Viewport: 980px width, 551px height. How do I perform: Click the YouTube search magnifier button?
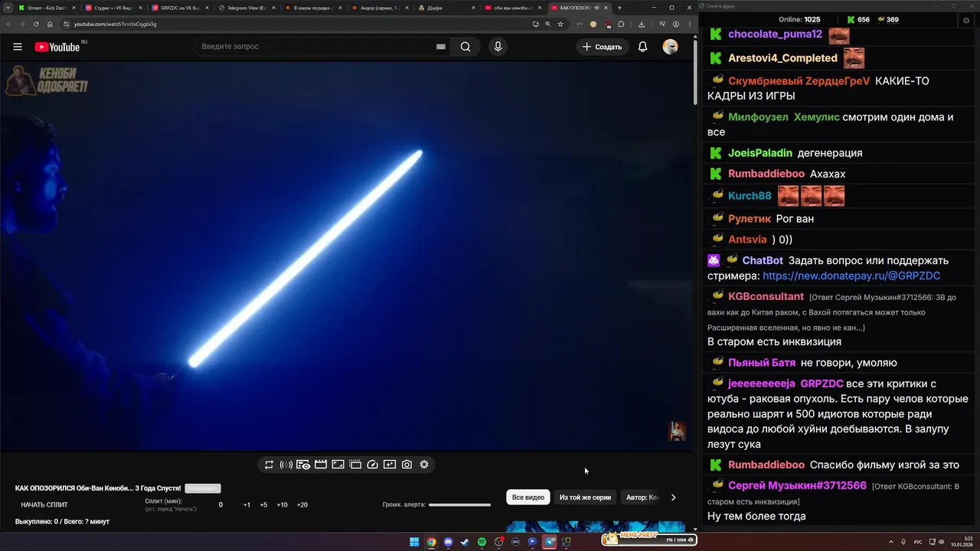pos(465,47)
